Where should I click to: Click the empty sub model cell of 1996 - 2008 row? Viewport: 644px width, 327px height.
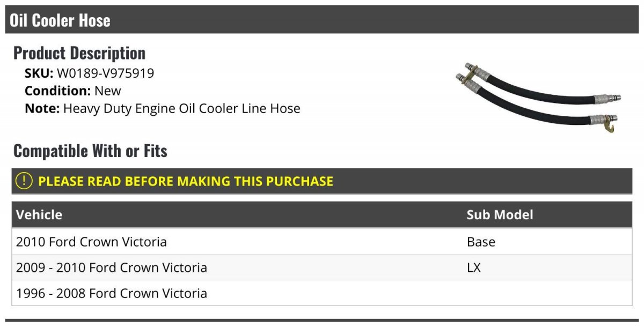pos(547,293)
